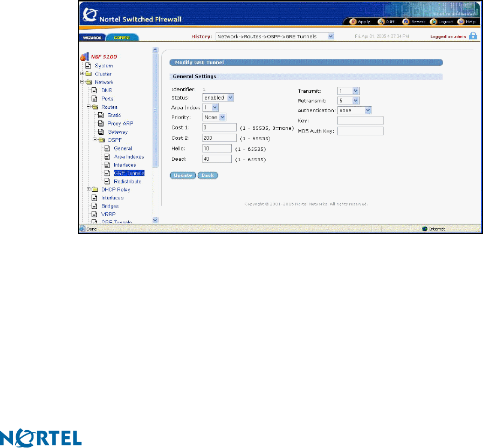Screen dimensions: 483x448
Task: Open the System link in tree
Action: click(104, 66)
